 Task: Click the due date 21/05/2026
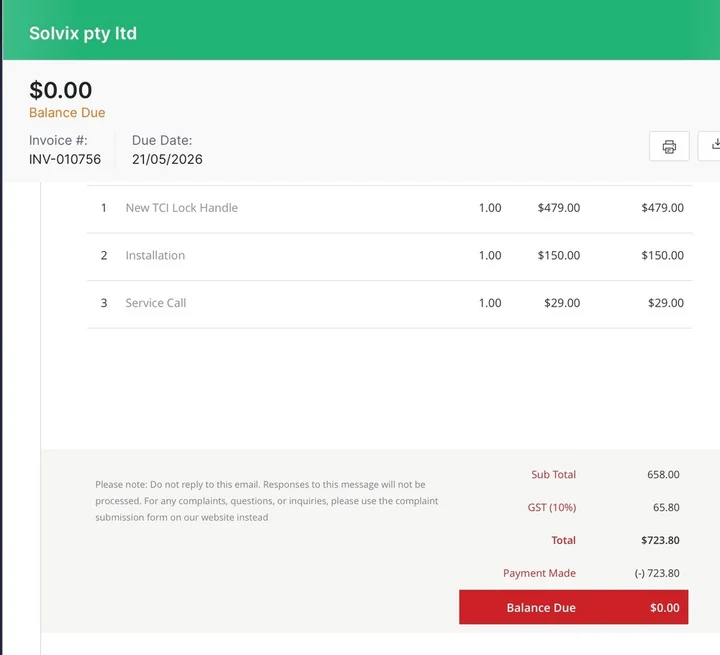[167, 159]
